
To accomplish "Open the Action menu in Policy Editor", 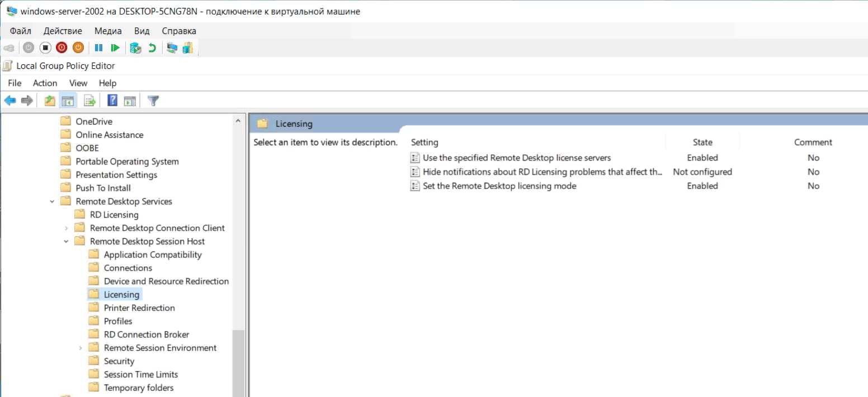I will point(45,83).
